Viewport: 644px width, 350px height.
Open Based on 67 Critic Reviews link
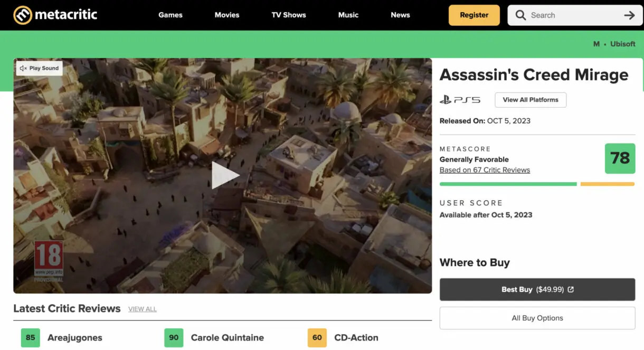485,170
